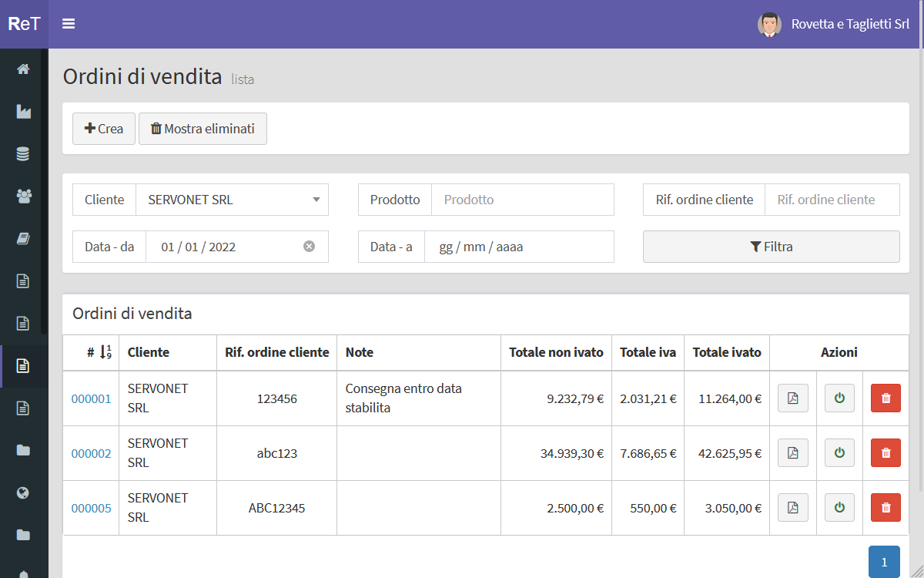Open the users group icon in sidebar
The image size is (924, 578).
[23, 197]
